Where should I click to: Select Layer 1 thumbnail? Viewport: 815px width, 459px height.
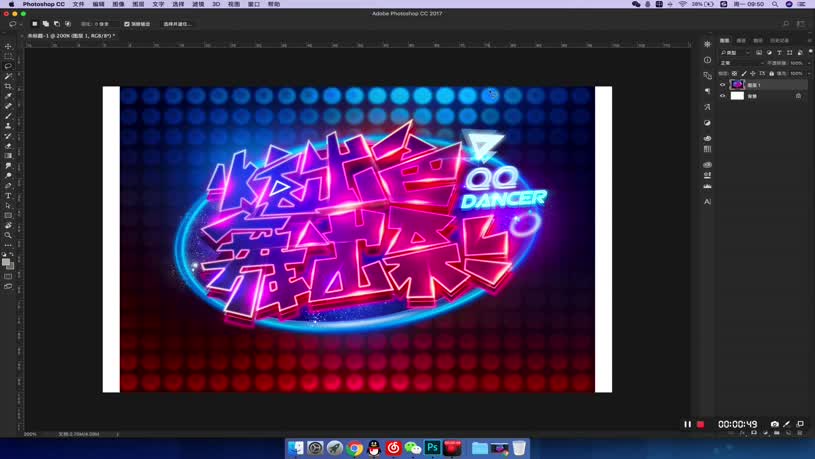click(737, 85)
